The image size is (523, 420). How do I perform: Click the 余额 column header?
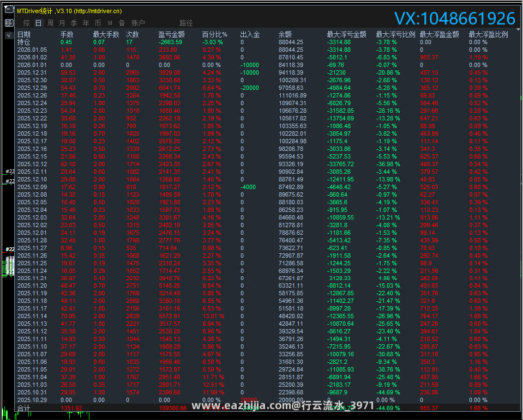pyautogui.click(x=285, y=34)
